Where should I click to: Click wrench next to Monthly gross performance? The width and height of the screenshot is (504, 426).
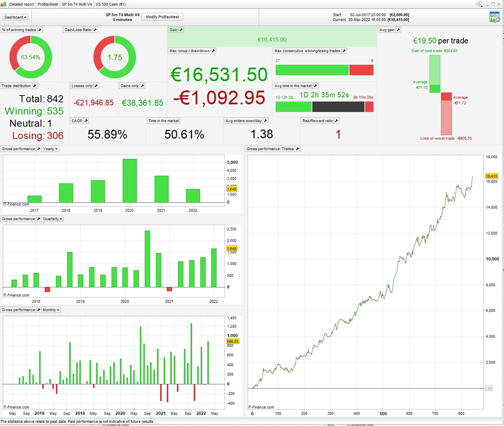pyautogui.click(x=39, y=310)
